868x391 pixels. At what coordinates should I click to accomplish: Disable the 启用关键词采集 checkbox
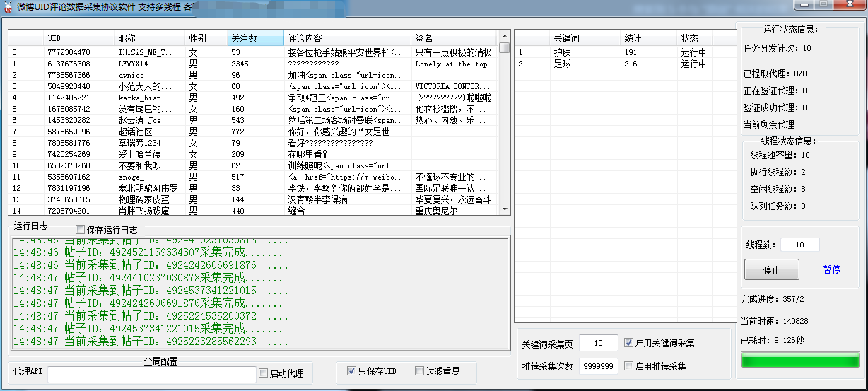click(x=629, y=343)
